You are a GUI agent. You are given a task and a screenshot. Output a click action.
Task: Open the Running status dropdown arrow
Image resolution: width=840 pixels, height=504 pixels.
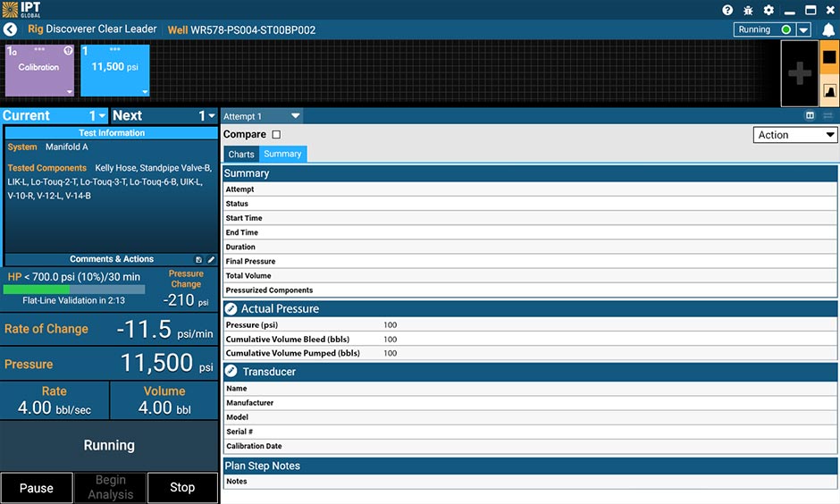tap(803, 29)
